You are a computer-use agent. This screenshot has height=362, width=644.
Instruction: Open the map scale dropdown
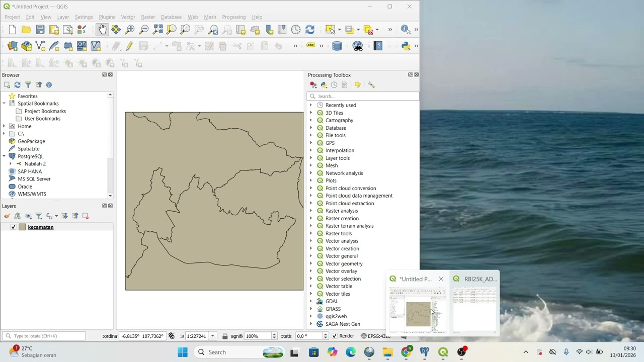coord(213,336)
